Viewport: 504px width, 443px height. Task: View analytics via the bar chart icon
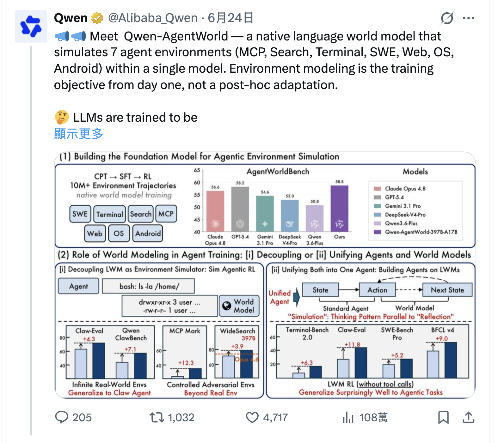point(348,417)
